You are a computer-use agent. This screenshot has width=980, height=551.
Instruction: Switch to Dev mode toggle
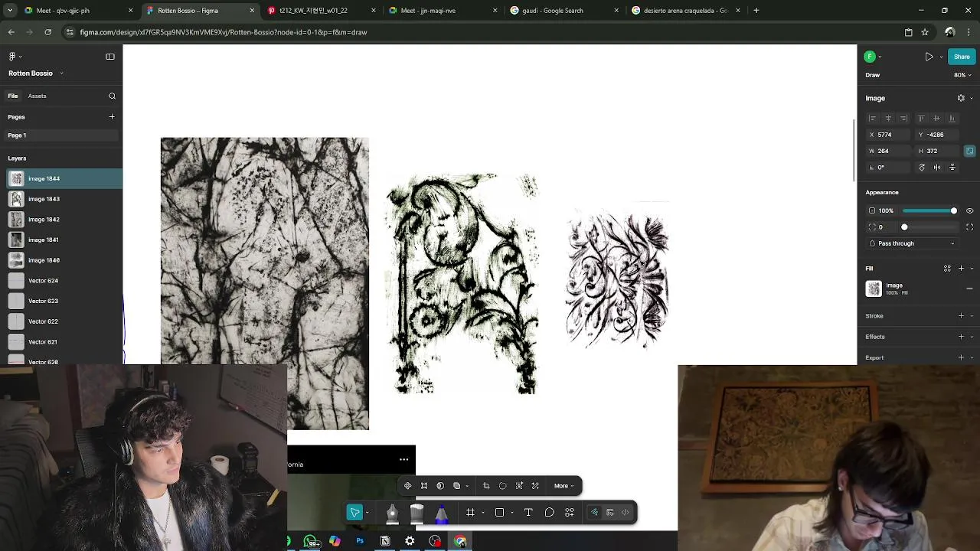[626, 513]
